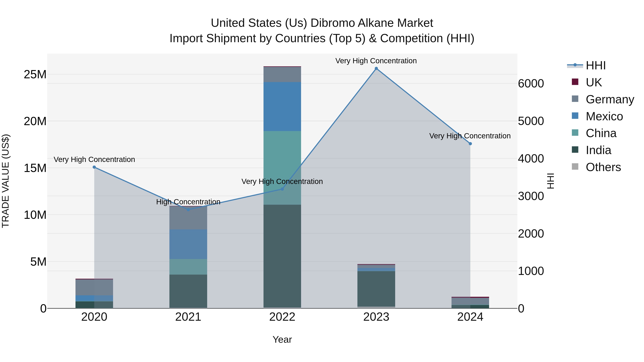Click the 2024 x-axis label

(470, 317)
